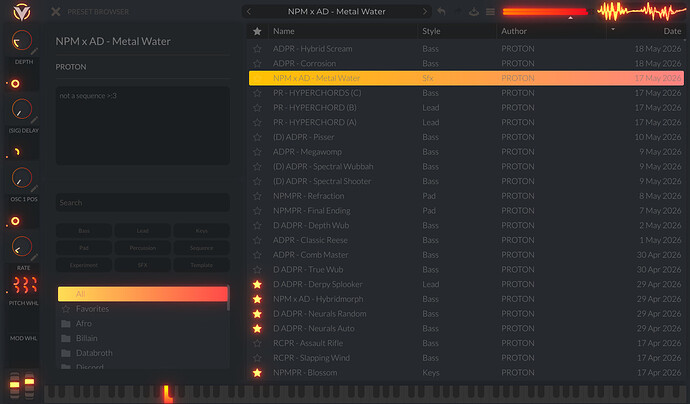Click the DEPTH macro knob
The image size is (690, 404).
(x=22, y=41)
